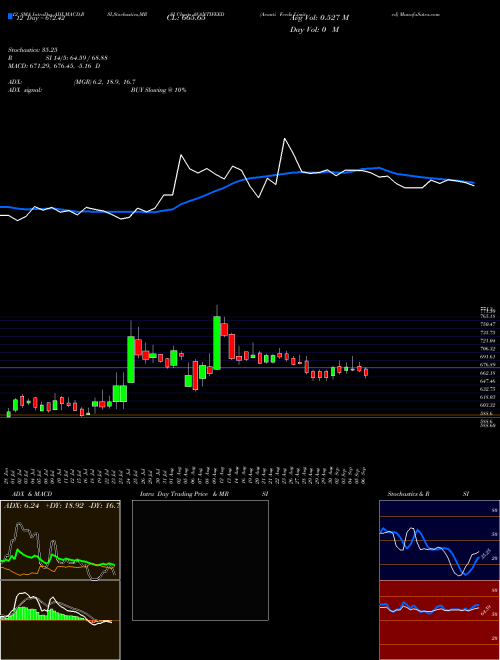Select the 662.18 price axis label
The height and width of the screenshot is (660, 500).
coord(487,373)
